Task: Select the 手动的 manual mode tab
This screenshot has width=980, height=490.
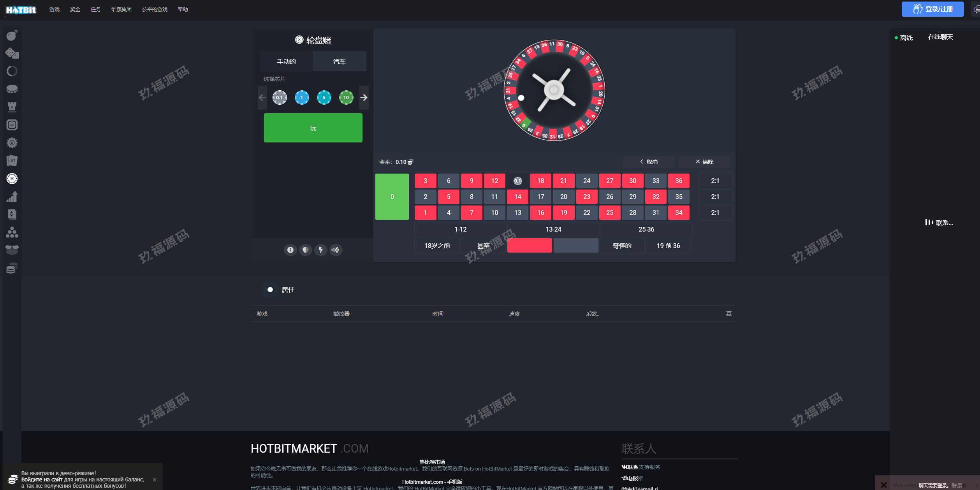Action: [x=286, y=61]
